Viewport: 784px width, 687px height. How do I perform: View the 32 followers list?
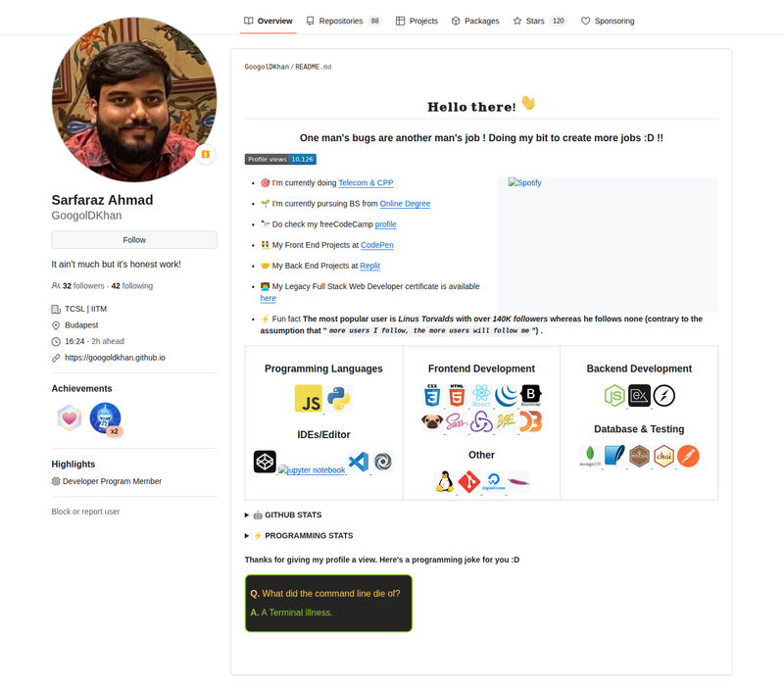coord(83,286)
